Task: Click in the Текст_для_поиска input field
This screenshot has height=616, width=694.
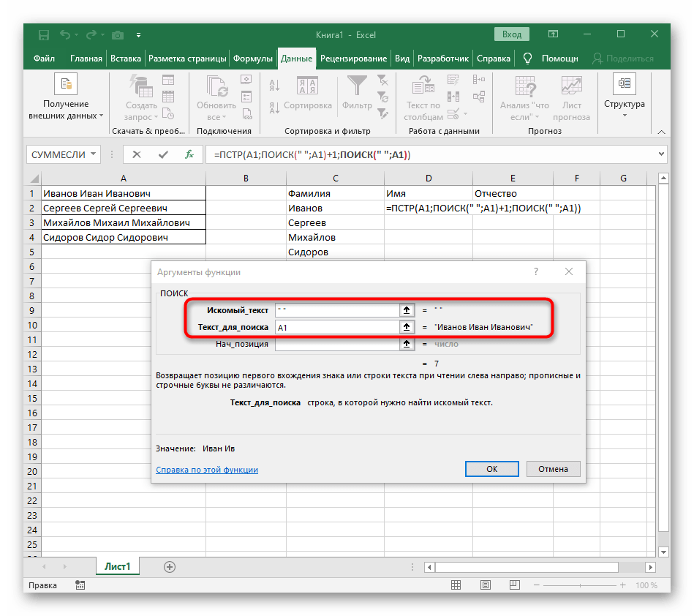Action: [337, 327]
